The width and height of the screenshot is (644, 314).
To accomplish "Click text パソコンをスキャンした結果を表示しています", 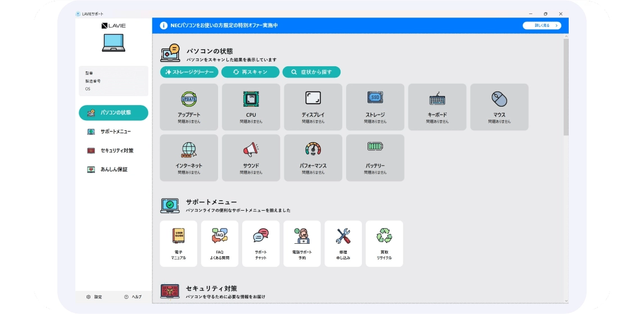I will pos(231,60).
